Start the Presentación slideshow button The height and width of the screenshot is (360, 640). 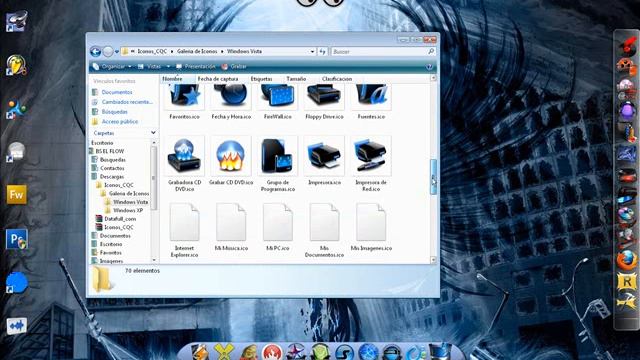click(x=196, y=67)
